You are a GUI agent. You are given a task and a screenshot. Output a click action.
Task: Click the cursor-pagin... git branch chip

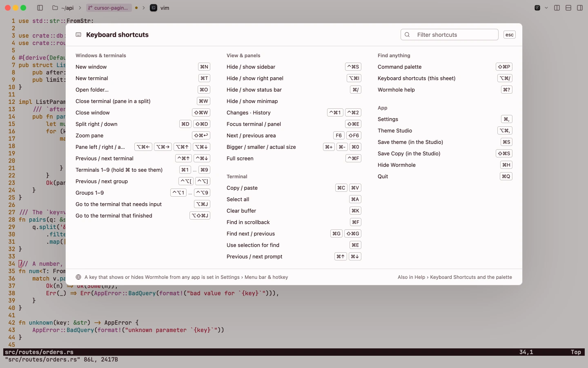[109, 8]
